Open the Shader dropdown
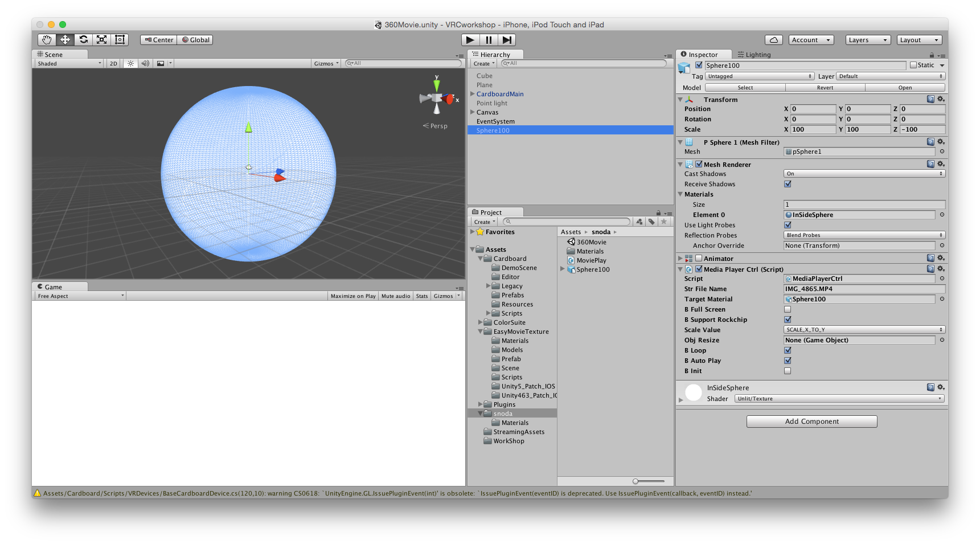Screen dimensions: 980x544 point(839,399)
